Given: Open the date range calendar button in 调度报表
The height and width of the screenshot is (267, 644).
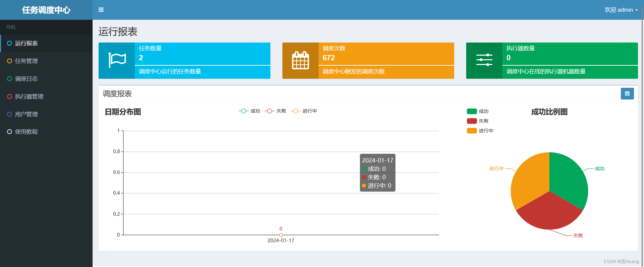Looking at the screenshot, I should point(627,94).
